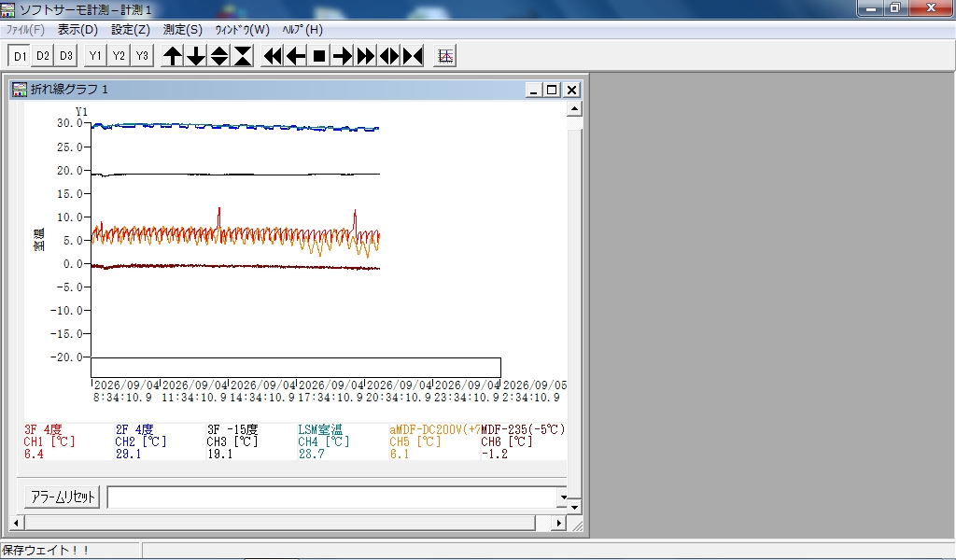Click the scroll right arrow icon
956x560 pixels.
click(x=343, y=56)
